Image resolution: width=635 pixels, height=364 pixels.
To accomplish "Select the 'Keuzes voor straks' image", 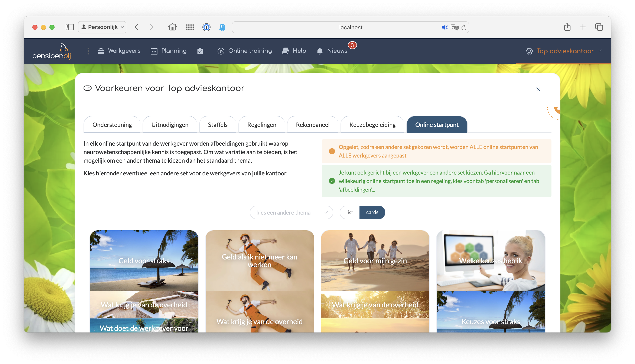I will 491,312.
